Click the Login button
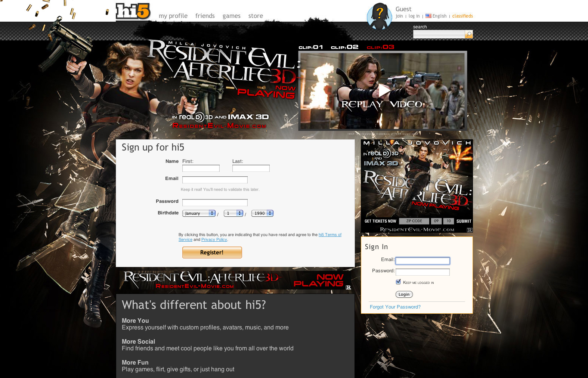The image size is (588, 378). [404, 294]
